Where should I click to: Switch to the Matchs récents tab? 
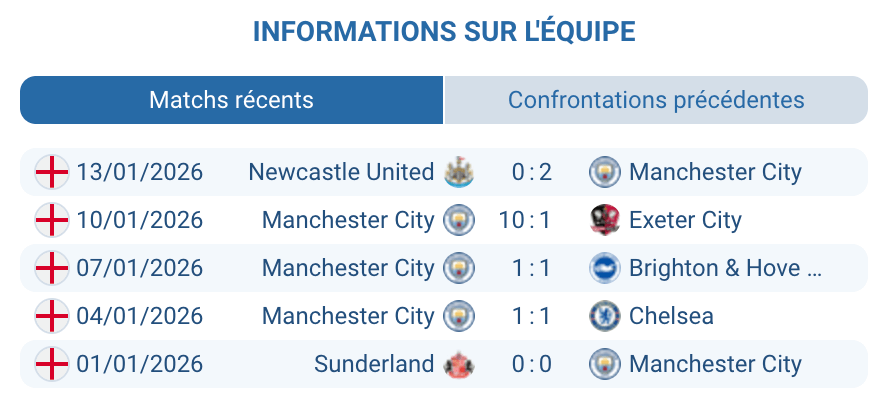(231, 100)
